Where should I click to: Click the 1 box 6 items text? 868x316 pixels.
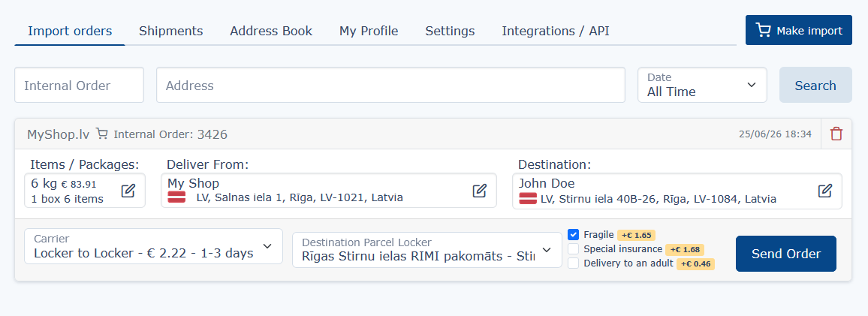67,199
